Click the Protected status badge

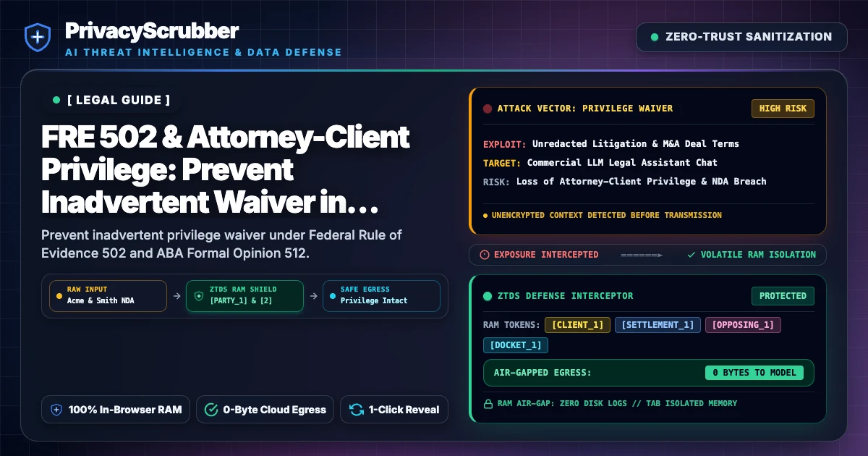pos(783,296)
